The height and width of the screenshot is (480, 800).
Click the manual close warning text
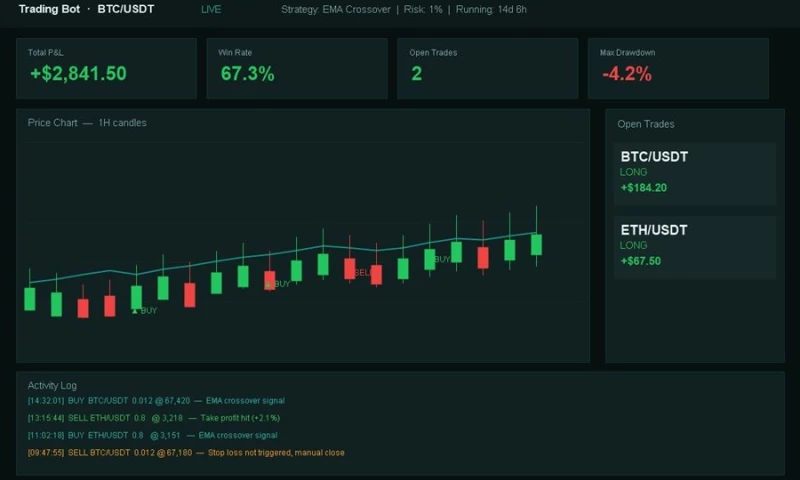[276, 453]
